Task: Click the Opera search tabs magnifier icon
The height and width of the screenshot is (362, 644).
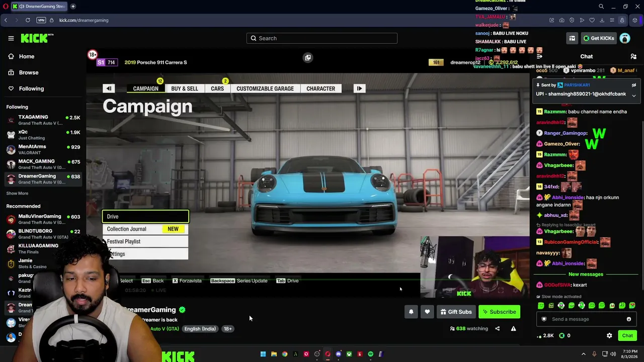Action: pos(601,7)
